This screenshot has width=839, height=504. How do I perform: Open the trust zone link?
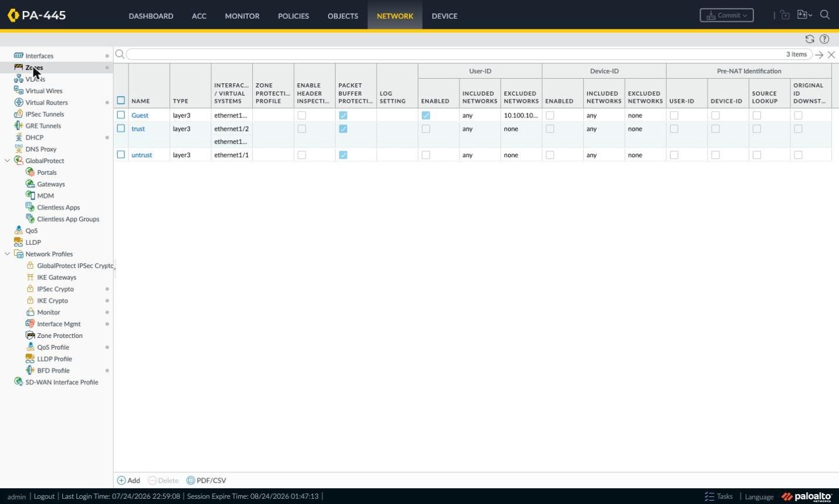click(x=138, y=129)
